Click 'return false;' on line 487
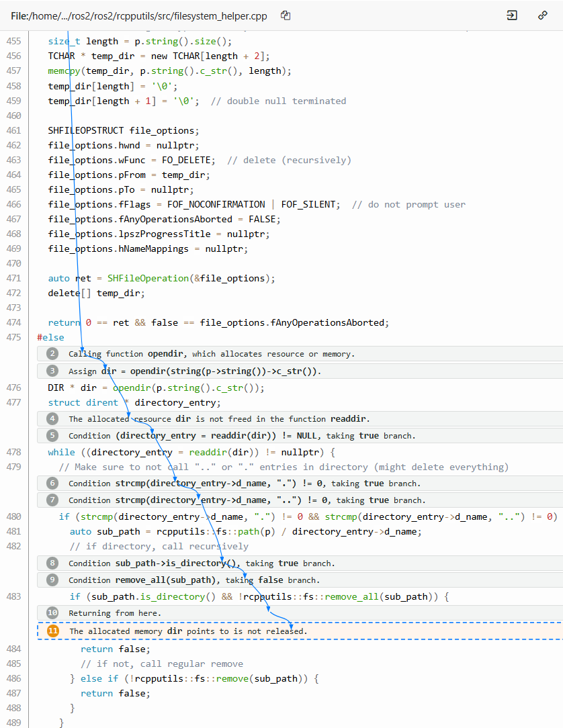This screenshot has width=563, height=728. click(x=116, y=693)
